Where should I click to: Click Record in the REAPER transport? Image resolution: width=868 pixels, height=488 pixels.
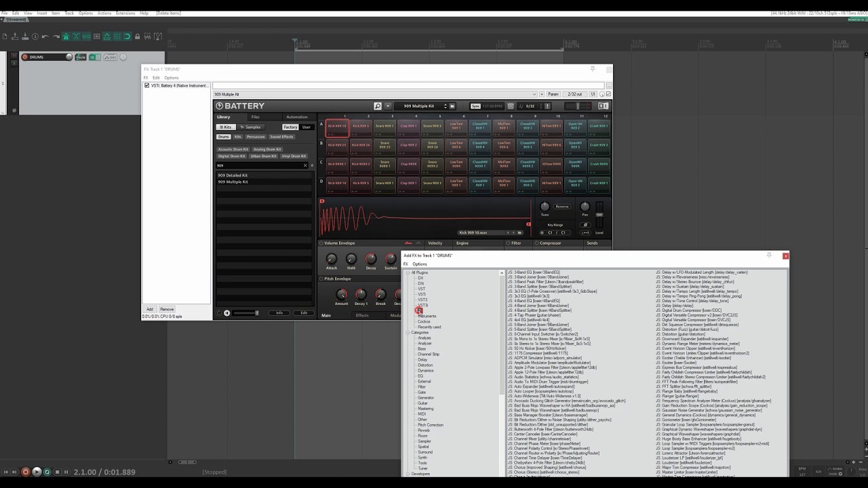pyautogui.click(x=26, y=472)
